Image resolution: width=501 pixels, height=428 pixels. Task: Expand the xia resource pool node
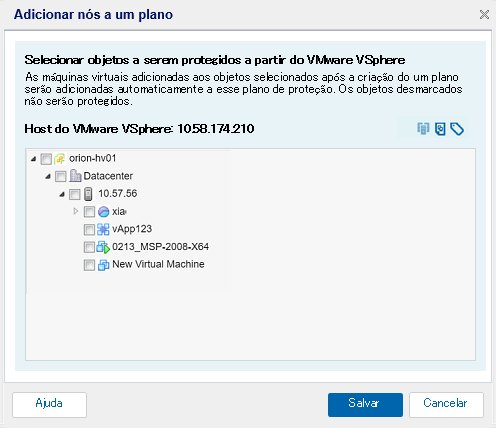click(x=76, y=211)
